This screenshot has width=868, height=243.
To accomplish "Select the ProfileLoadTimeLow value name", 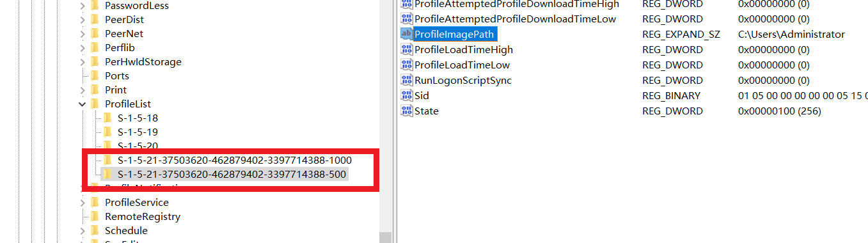I will tap(462, 65).
